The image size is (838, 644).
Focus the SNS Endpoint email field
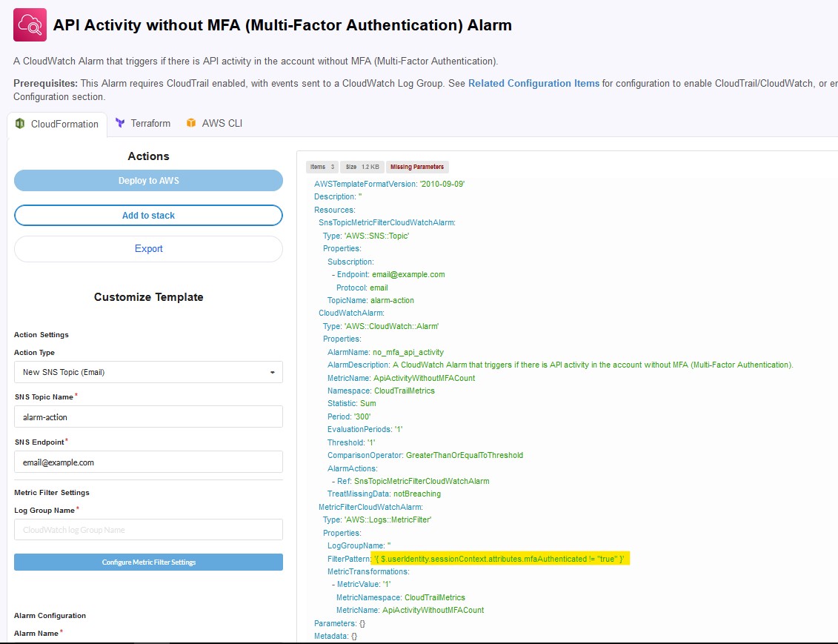coord(148,462)
